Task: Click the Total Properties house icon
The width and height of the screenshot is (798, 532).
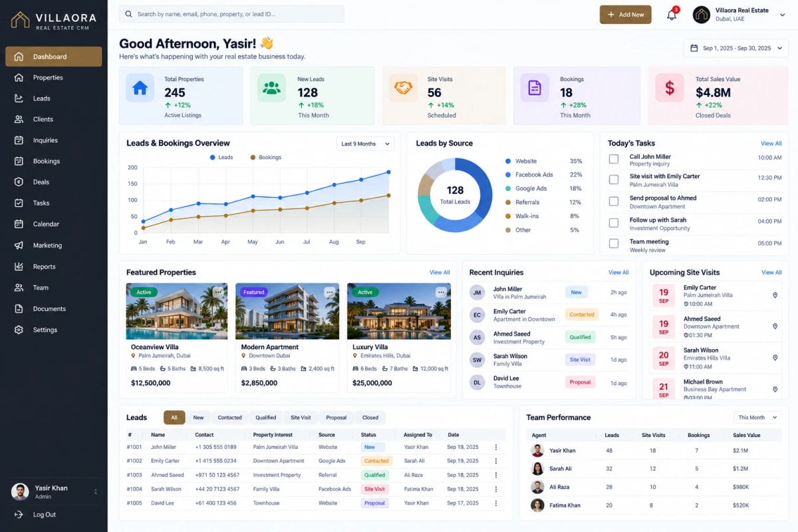Action: [x=140, y=88]
